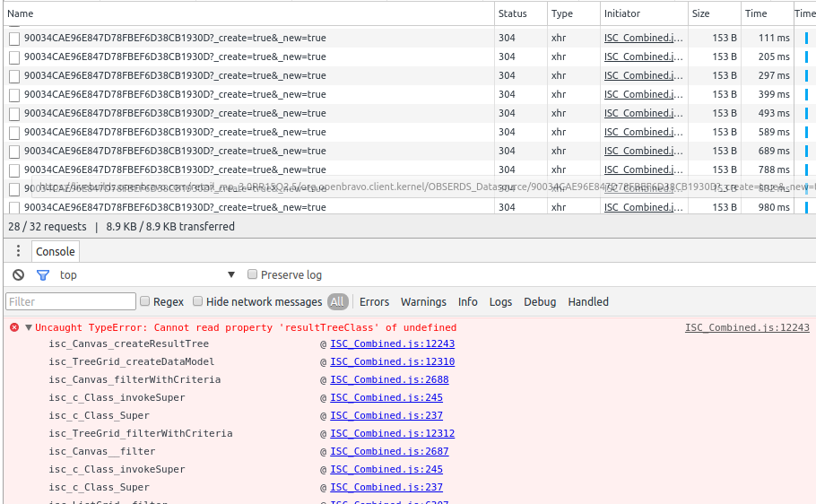Image resolution: width=816 pixels, height=504 pixels.
Task: Enable the Preserve log checkbox
Action: point(253,275)
